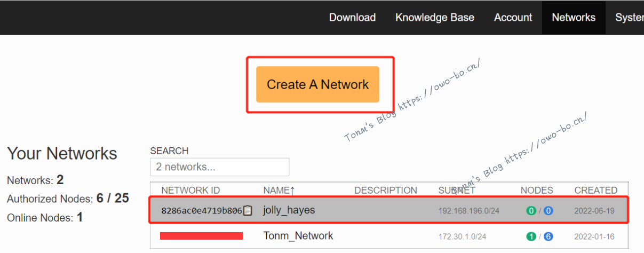Sort by the NETWORK ID column header
Viewport: 644px width, 253px height.
pyautogui.click(x=190, y=190)
